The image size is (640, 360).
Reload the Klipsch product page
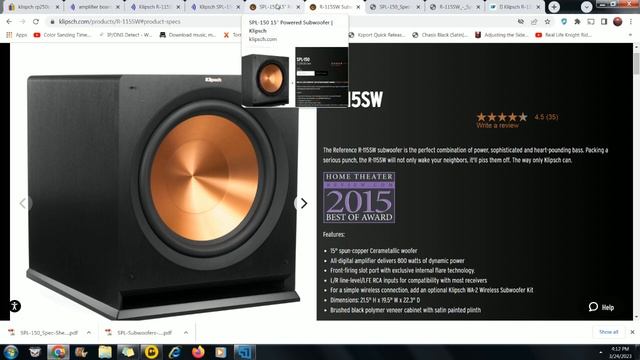pos(36,22)
